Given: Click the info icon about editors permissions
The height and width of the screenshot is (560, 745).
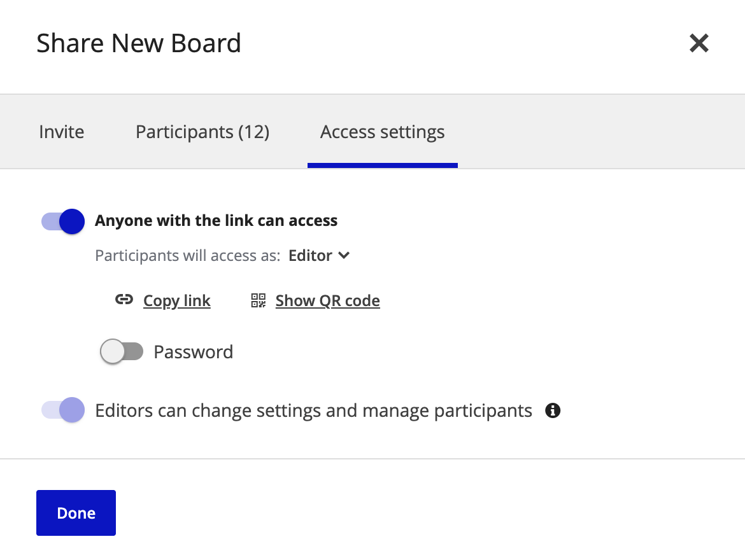Looking at the screenshot, I should tap(553, 410).
